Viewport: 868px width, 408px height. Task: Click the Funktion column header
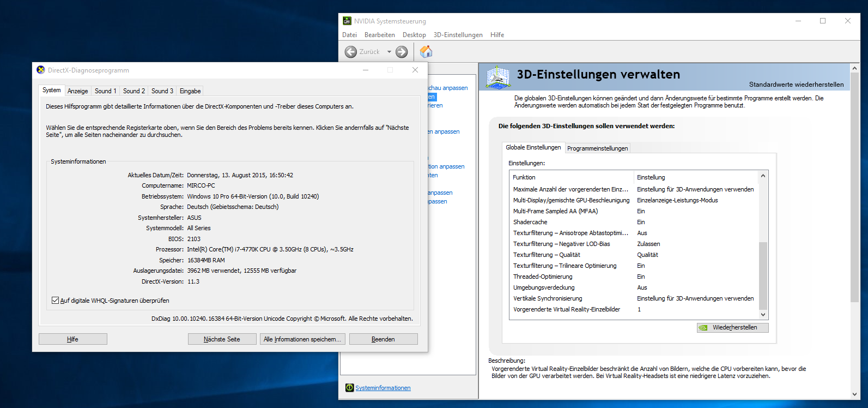click(x=572, y=177)
